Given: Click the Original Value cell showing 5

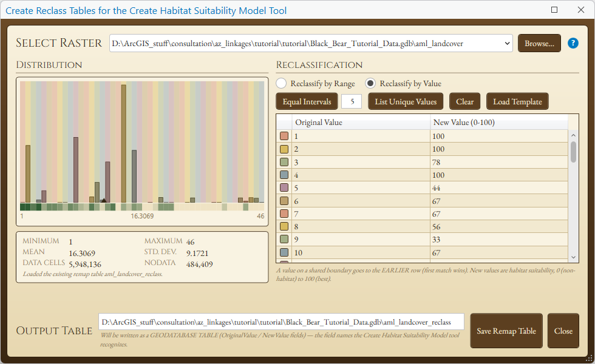Looking at the screenshot, I should coord(361,187).
